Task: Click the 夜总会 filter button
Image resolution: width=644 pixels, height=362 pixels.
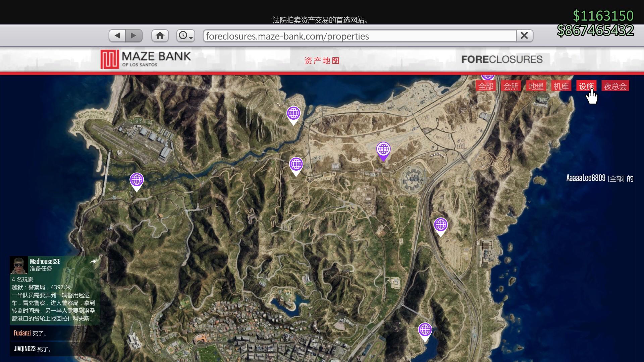Action: pyautogui.click(x=615, y=86)
